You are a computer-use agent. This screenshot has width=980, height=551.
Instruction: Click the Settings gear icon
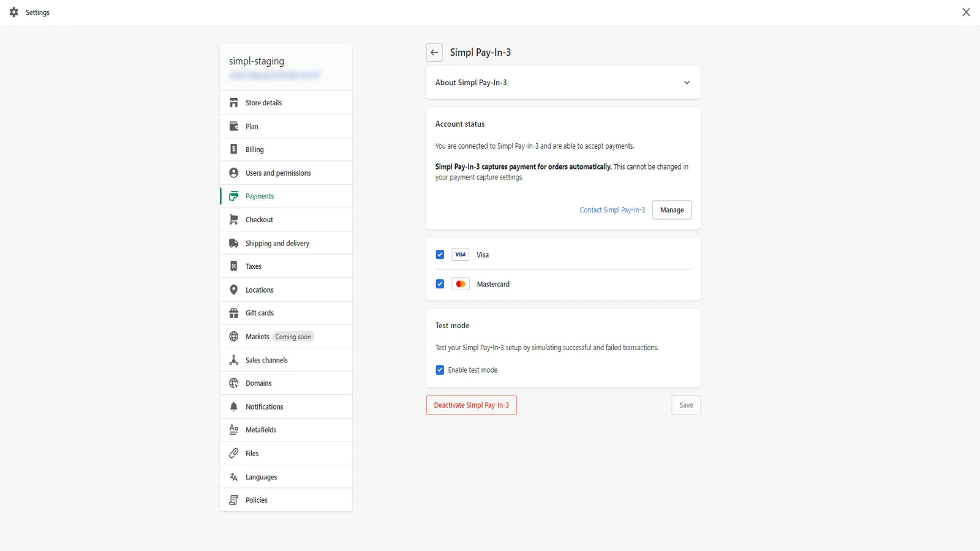[x=14, y=12]
